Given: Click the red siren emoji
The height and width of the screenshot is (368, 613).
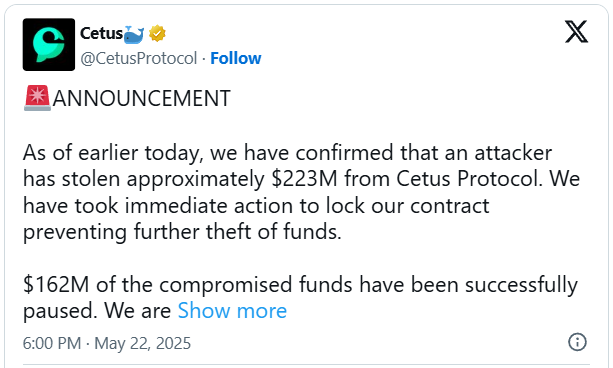Looking at the screenshot, I should coord(37,98).
